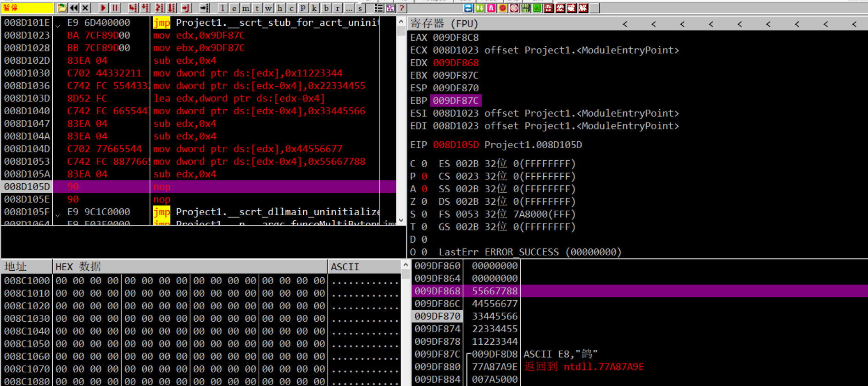Click the Step Into toolbar icon
868x386 pixels.
[x=133, y=8]
